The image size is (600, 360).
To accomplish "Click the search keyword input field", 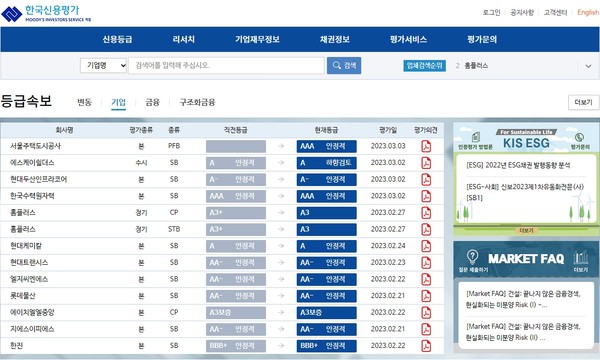I will tap(227, 65).
